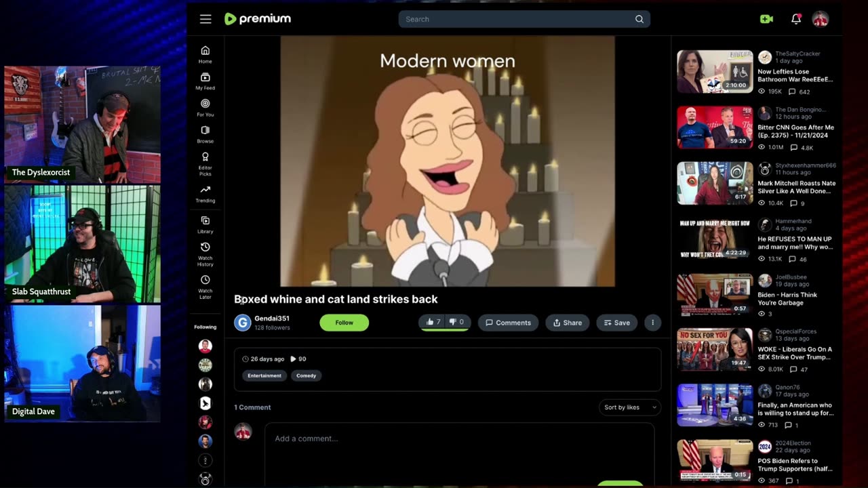
Task: Dislike the video with thumbs down
Action: coord(457,322)
